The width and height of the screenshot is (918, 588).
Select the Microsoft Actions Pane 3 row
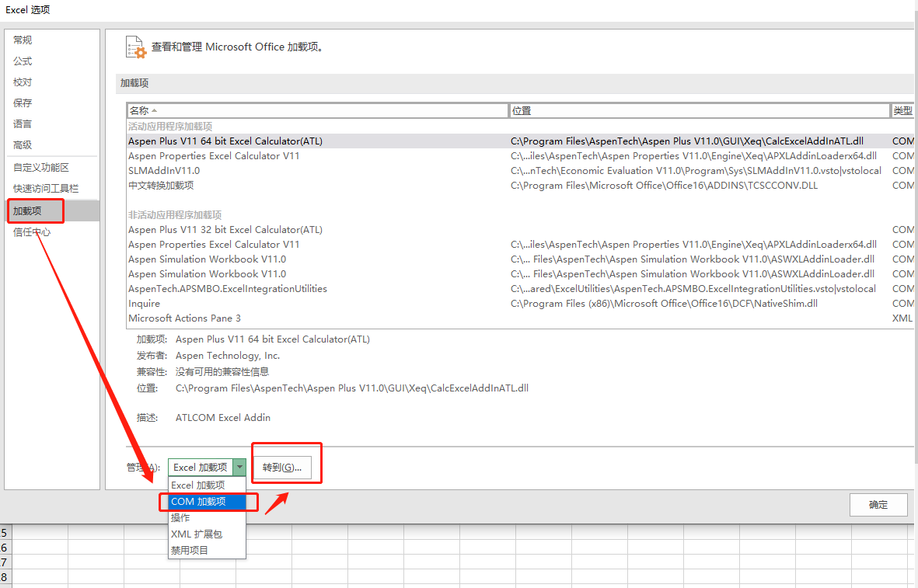point(520,318)
